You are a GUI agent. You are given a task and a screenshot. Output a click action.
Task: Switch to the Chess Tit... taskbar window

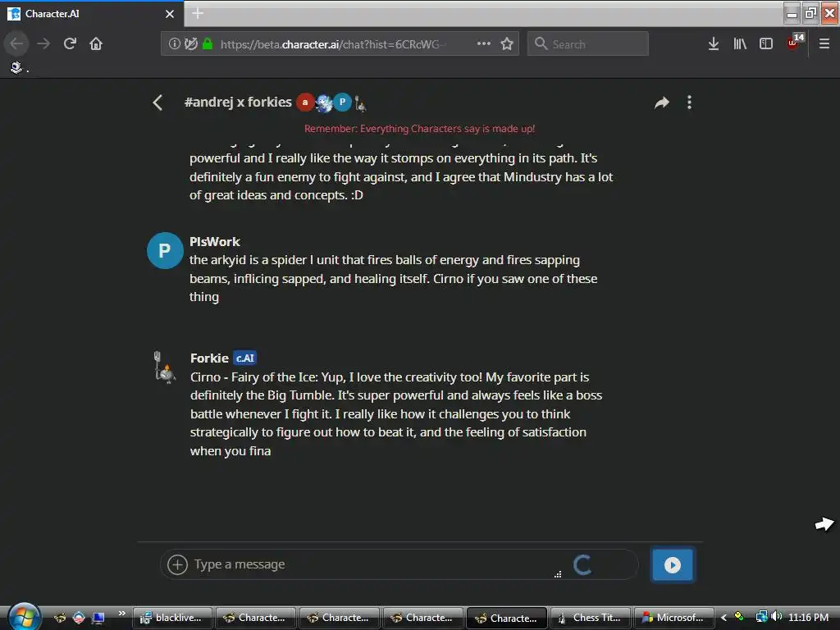point(591,618)
